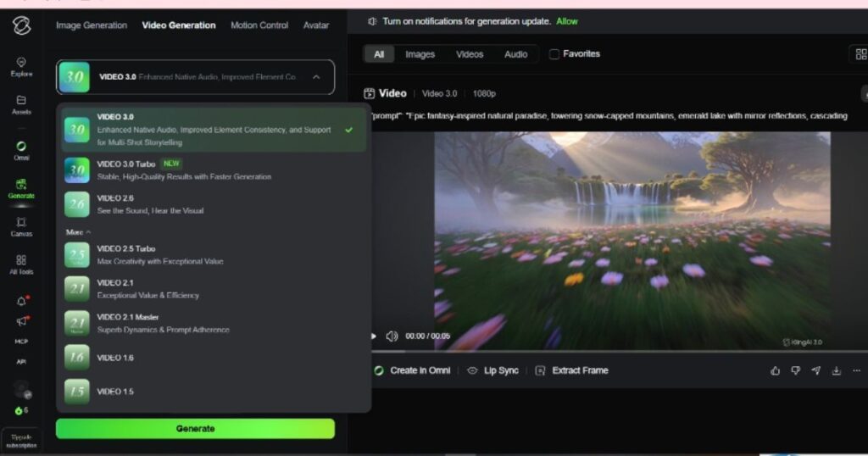Click the Video 3.0 result label

[440, 93]
